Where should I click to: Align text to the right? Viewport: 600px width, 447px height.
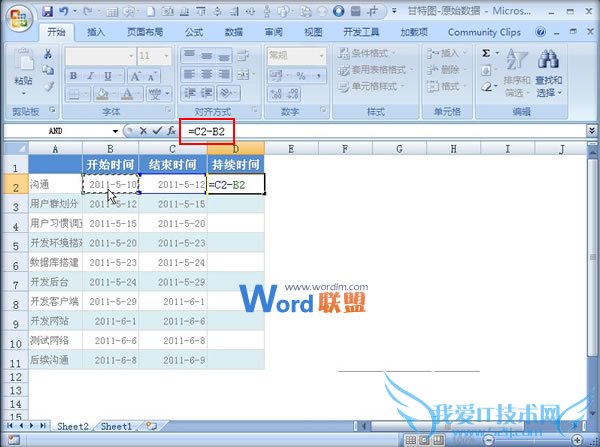[224, 74]
